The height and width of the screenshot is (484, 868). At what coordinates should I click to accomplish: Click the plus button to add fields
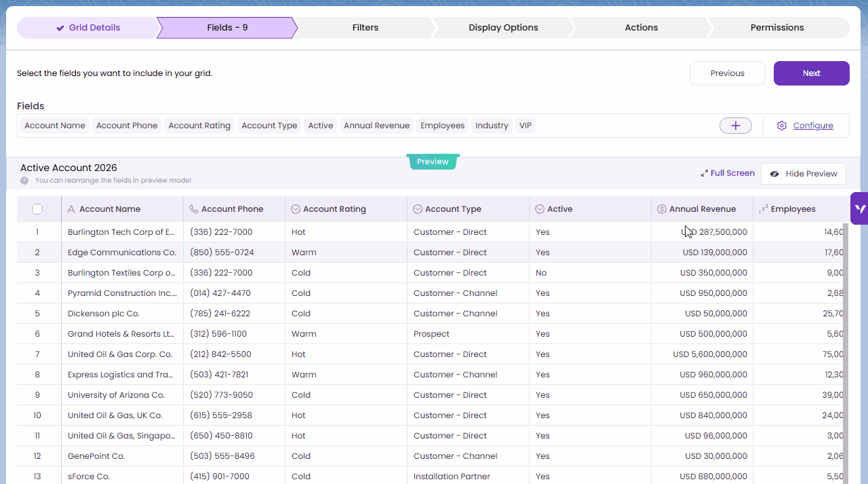coord(735,126)
